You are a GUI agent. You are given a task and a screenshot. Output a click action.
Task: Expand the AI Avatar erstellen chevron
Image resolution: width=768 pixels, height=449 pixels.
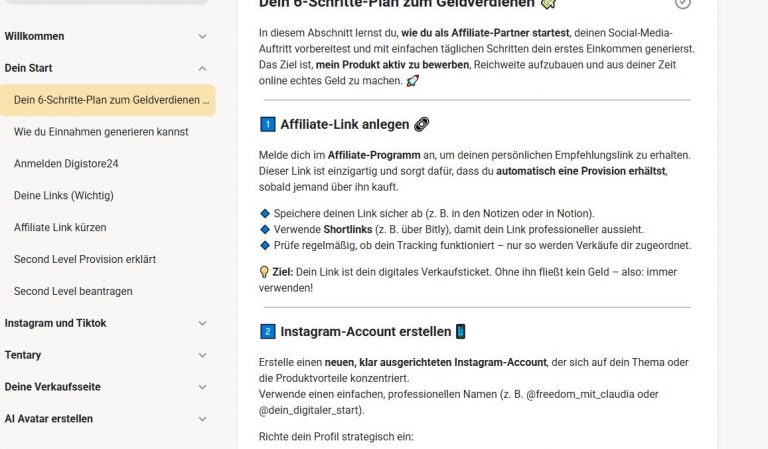click(x=203, y=419)
